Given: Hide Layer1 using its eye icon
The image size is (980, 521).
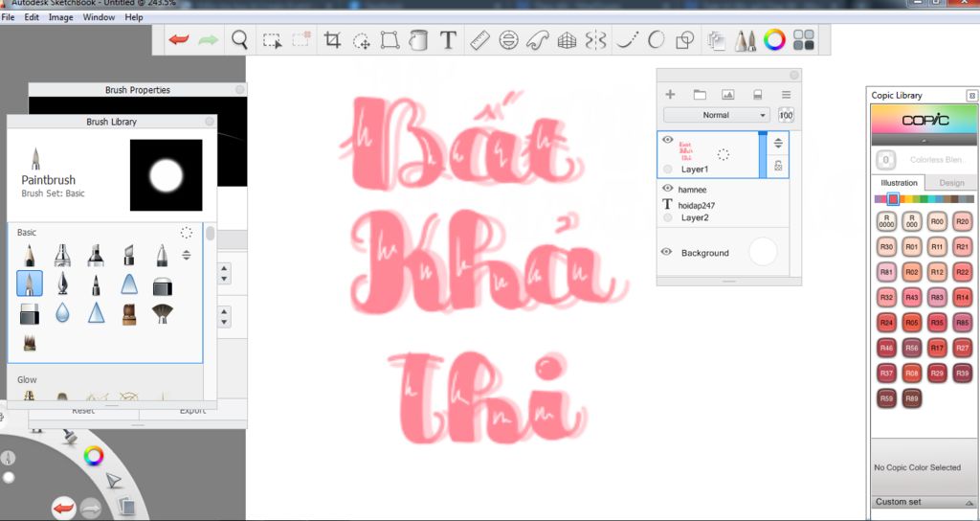Looking at the screenshot, I should 667,140.
